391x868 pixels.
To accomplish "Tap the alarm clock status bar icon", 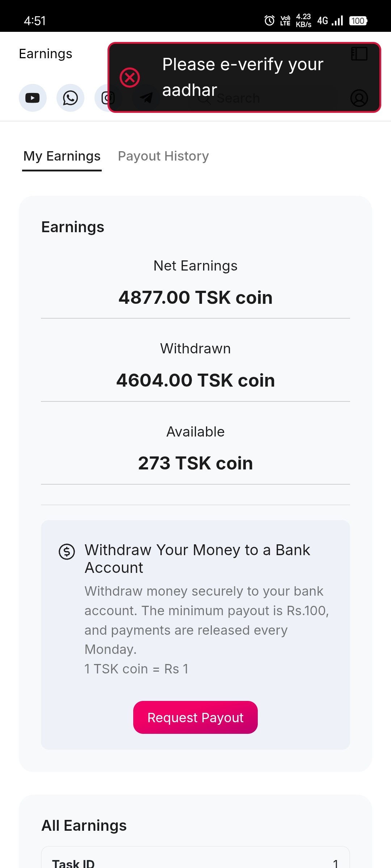I will point(269,21).
